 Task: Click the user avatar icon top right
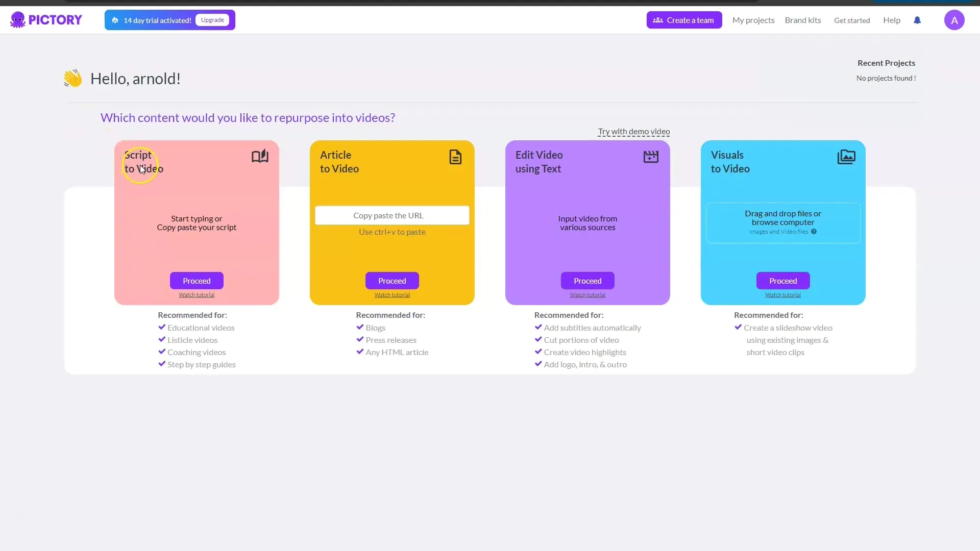coord(954,20)
